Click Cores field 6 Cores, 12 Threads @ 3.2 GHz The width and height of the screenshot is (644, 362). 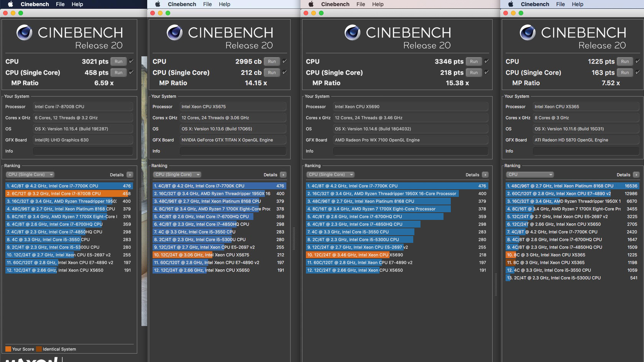coord(83,118)
